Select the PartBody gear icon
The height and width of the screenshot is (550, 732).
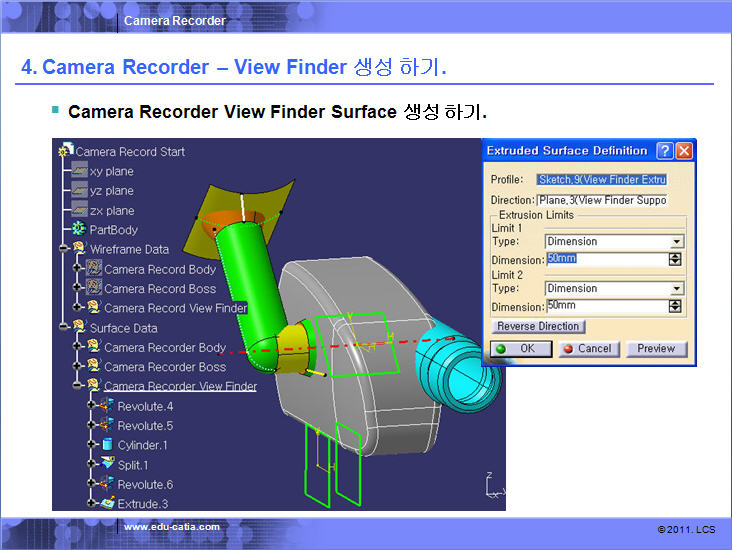click(78, 230)
